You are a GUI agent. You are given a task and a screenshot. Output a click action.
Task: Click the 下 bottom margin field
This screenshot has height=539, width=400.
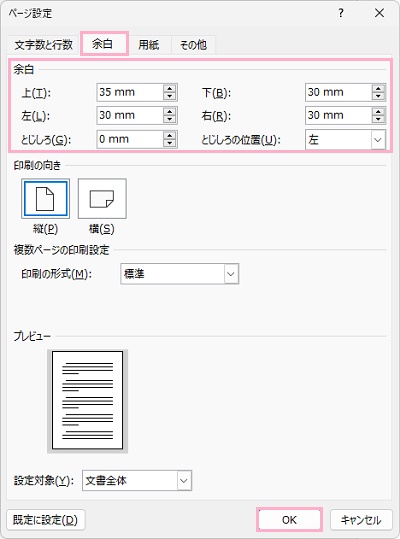338,92
